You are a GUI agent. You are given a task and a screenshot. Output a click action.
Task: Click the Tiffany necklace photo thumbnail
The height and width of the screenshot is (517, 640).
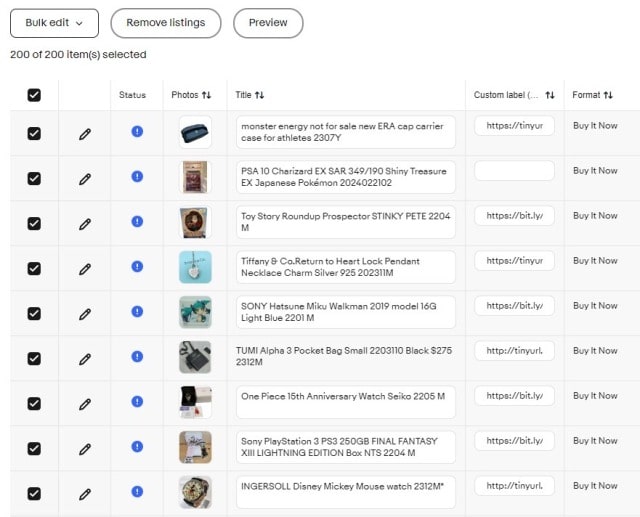pyautogui.click(x=195, y=267)
